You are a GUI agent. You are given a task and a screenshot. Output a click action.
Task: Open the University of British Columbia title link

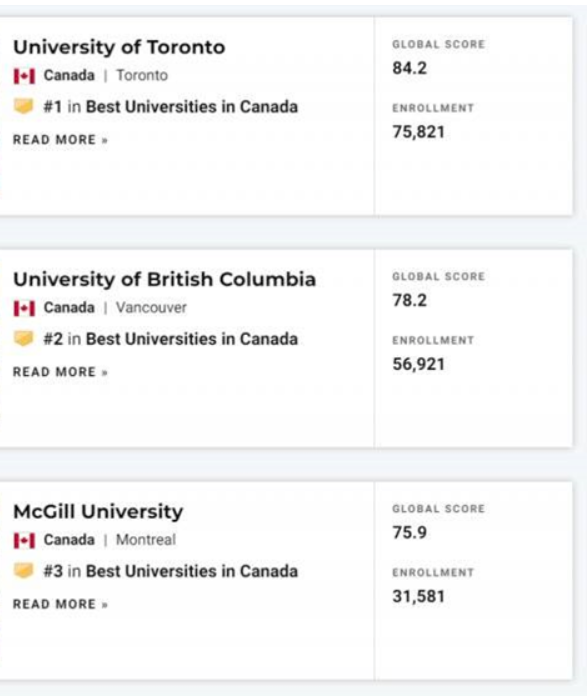click(164, 280)
